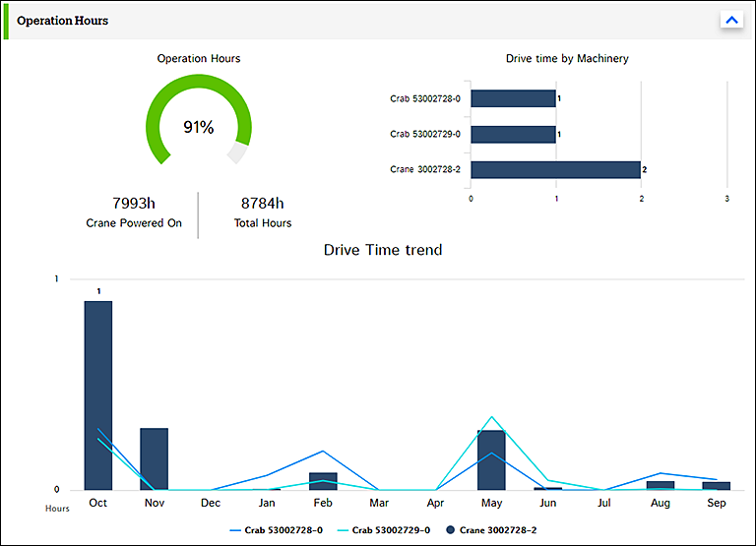Select the Crab 53002729-0 horizontal bar
Screen dimensions: 756x546
(x=513, y=134)
